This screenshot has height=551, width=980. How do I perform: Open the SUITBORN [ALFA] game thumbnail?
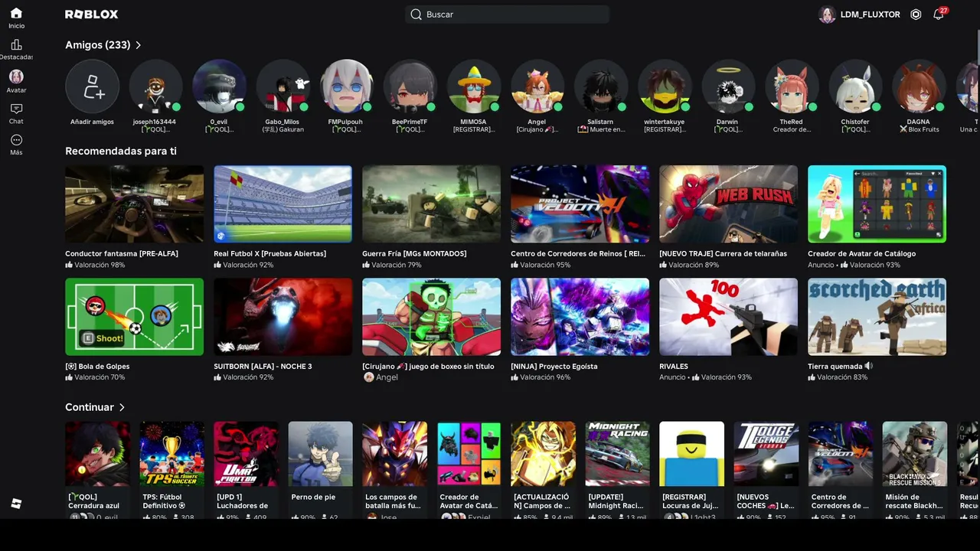283,317
